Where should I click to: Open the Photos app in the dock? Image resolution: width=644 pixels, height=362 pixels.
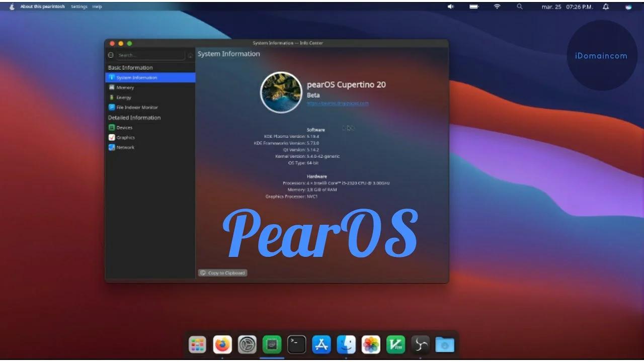coord(371,344)
